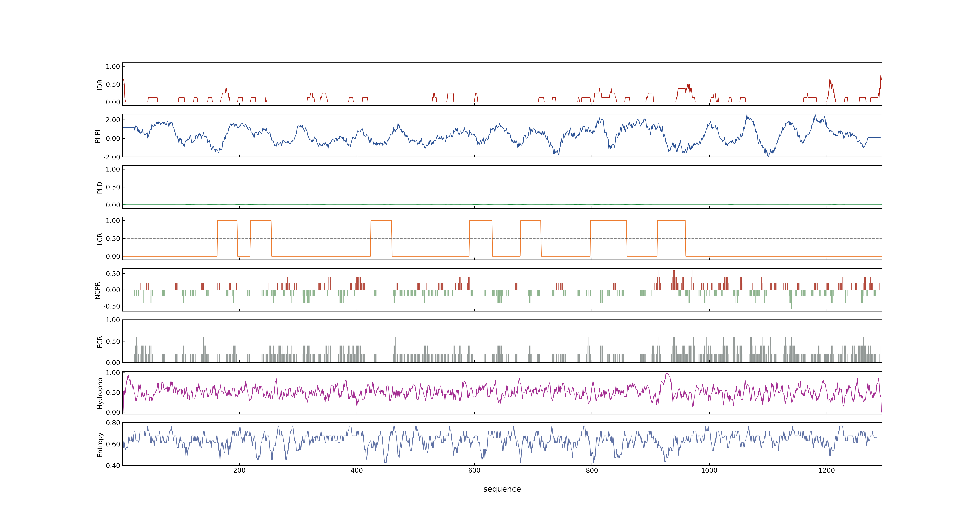This screenshot has height=523, width=980.
Task: Click the 1.00 tick on FCR axis
Action: [113, 320]
